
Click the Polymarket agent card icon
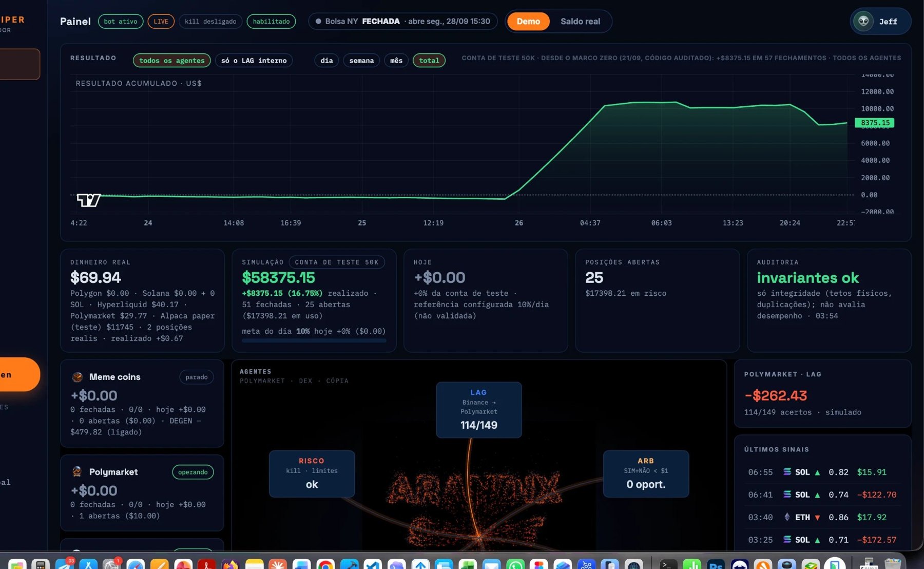pyautogui.click(x=77, y=471)
